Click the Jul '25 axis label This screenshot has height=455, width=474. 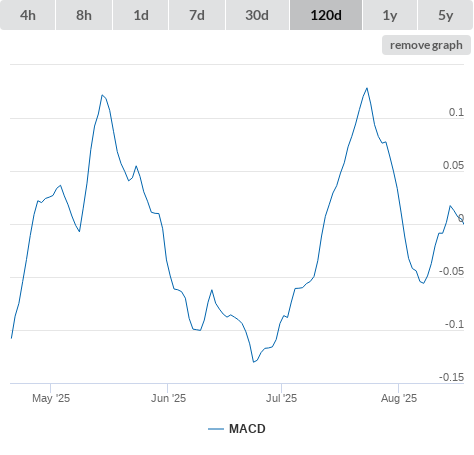[x=281, y=398]
